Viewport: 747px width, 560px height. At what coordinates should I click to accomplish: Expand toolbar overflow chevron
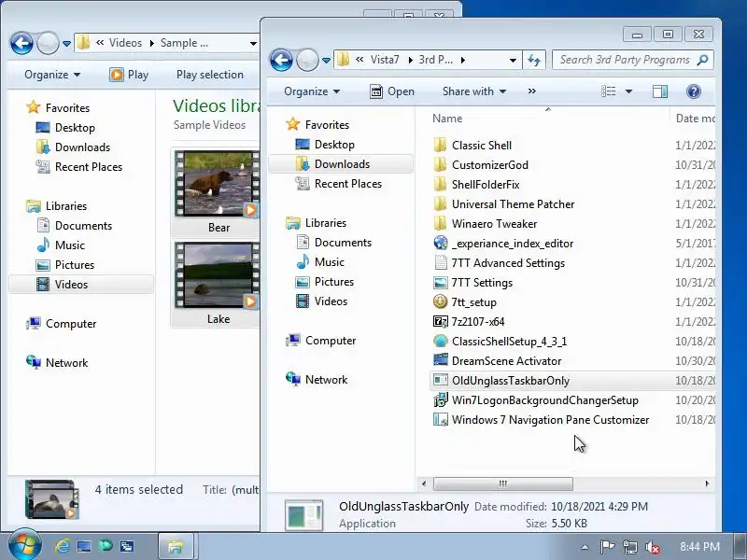coord(532,91)
